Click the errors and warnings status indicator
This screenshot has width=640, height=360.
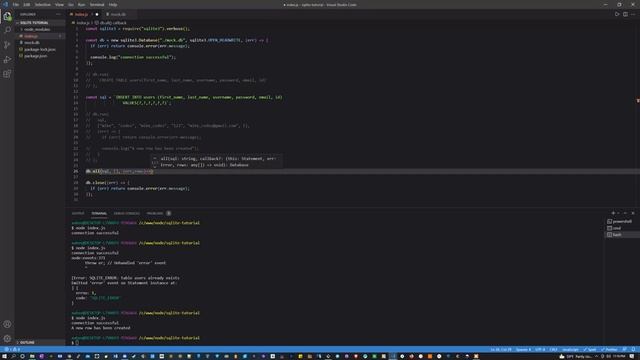12,349
